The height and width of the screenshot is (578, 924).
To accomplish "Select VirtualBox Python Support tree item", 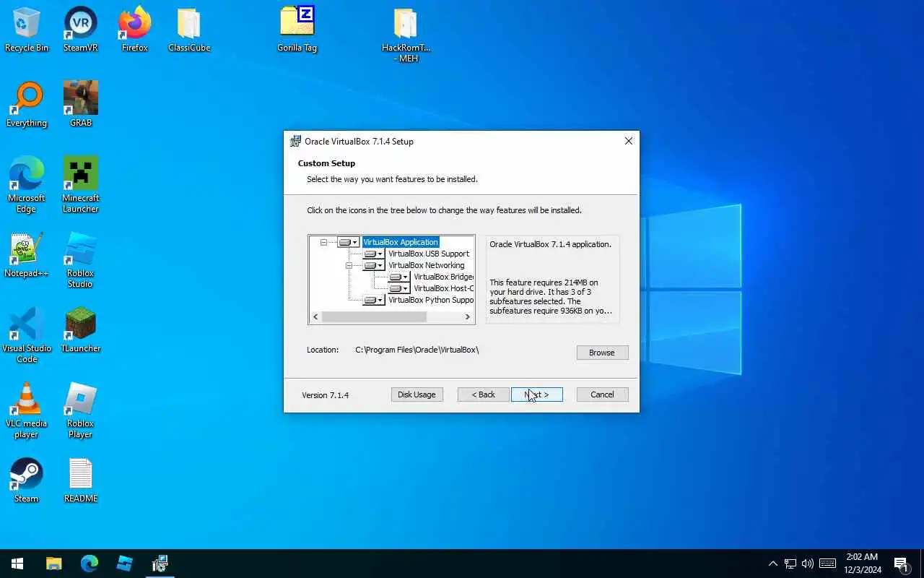I will [431, 300].
